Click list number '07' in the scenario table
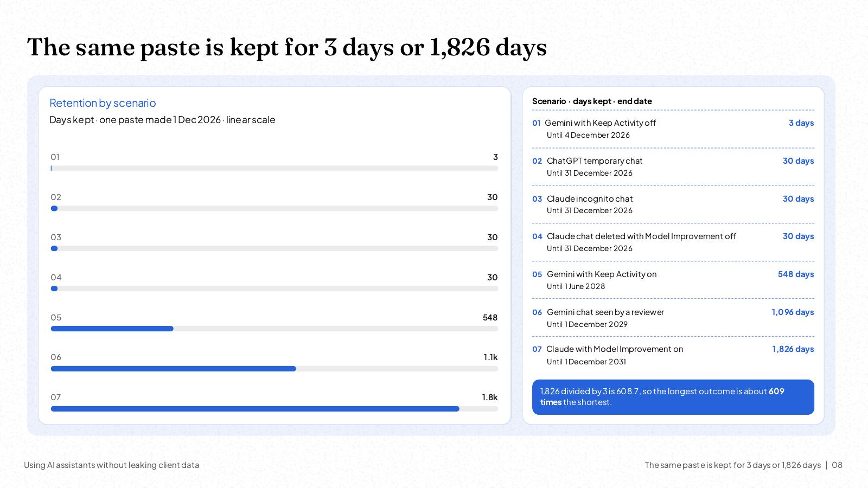Image resolution: width=868 pixels, height=488 pixels. coord(537,349)
